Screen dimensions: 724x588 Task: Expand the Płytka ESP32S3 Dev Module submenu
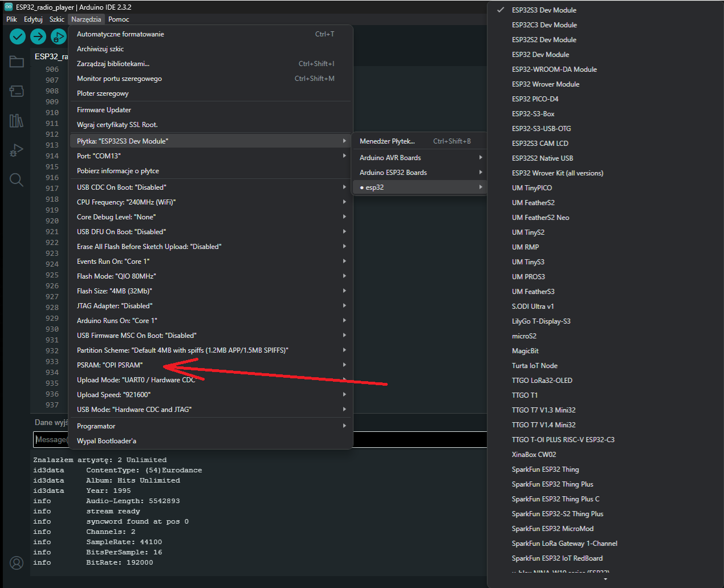pyautogui.click(x=210, y=141)
